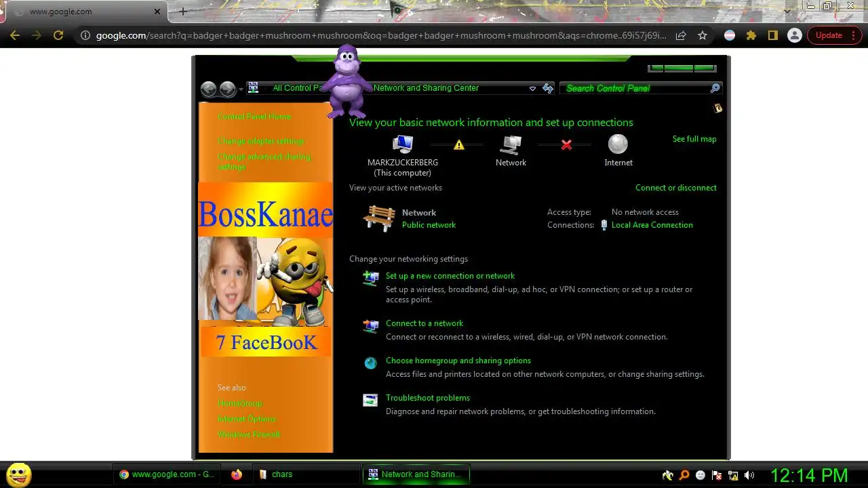This screenshot has height=488, width=868.
Task: Click the banana tray icon
Action: [668, 475]
